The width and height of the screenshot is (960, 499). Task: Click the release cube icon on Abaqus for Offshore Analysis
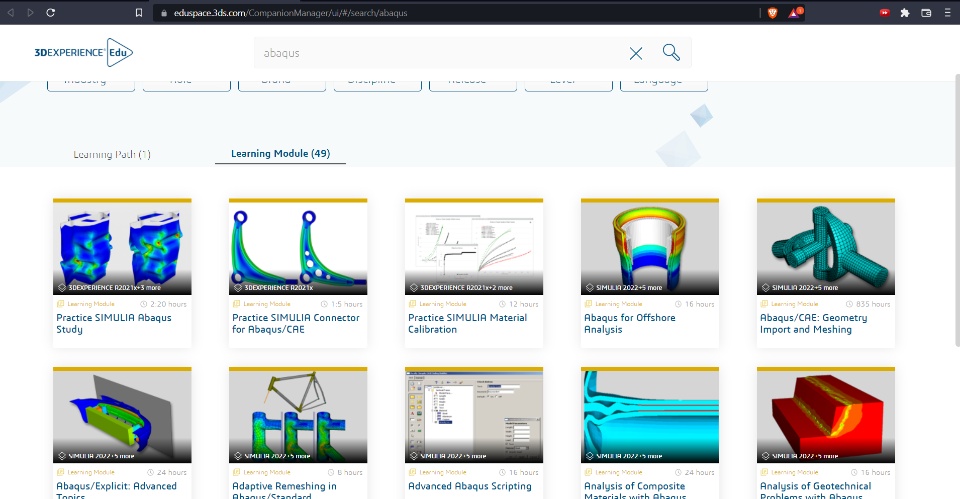(x=590, y=287)
